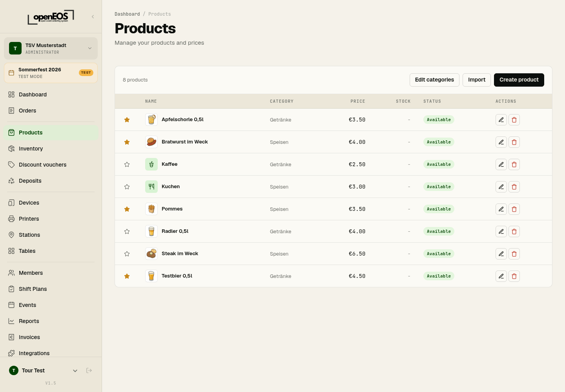
Task: Click the Import button
Action: coord(477,80)
